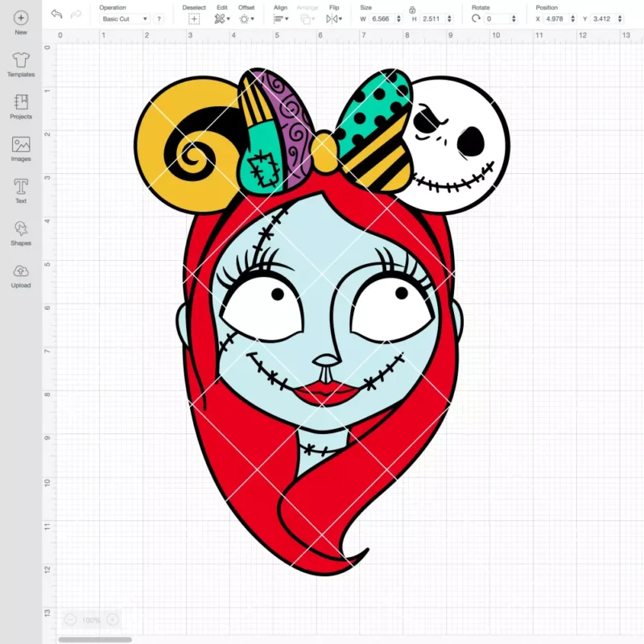Click the Undo arrow
Image resolution: width=644 pixels, height=644 pixels.
click(x=56, y=14)
